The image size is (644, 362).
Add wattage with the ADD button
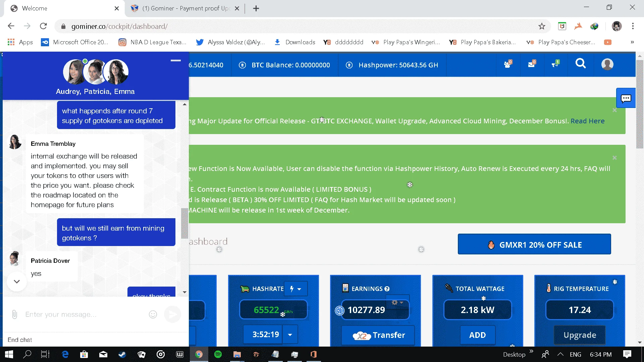click(x=477, y=335)
